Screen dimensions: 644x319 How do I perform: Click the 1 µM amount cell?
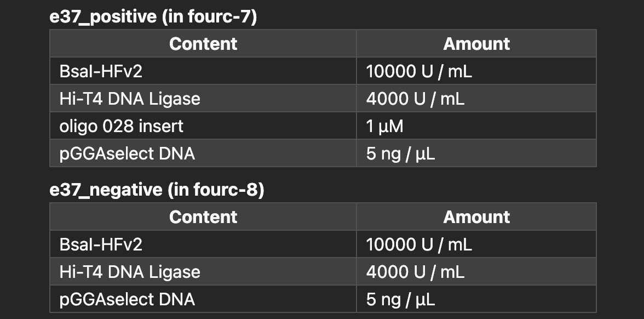click(x=384, y=126)
